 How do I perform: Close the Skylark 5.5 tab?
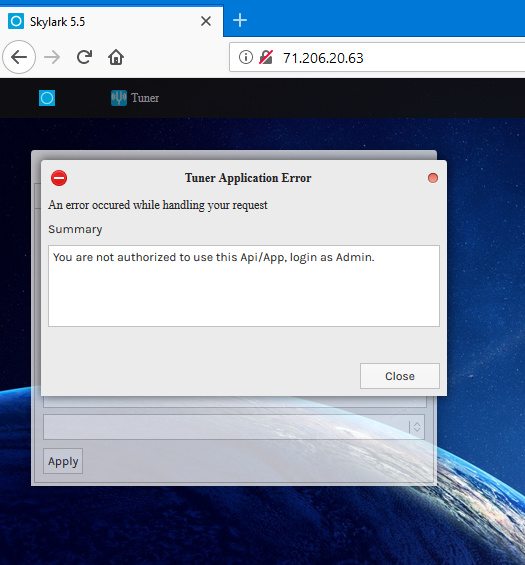(206, 21)
